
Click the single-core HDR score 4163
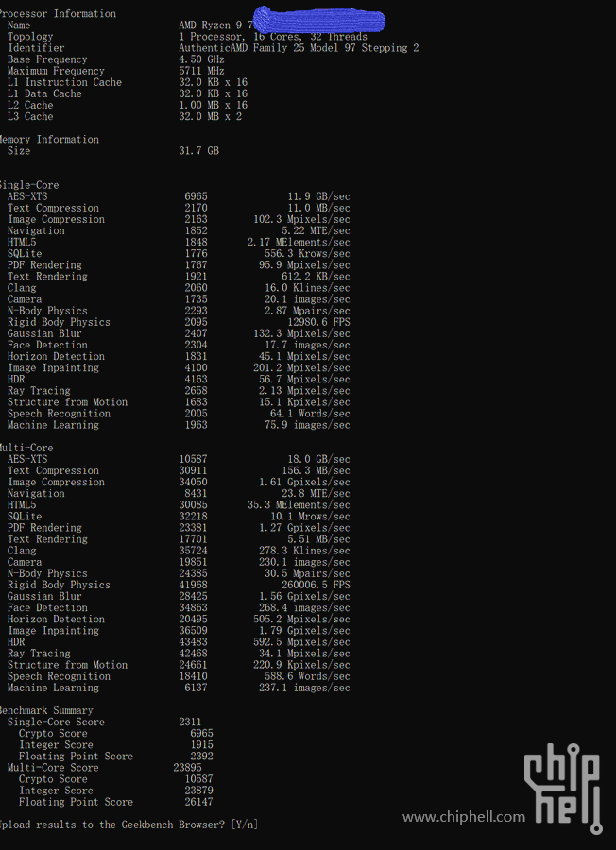pos(196,380)
